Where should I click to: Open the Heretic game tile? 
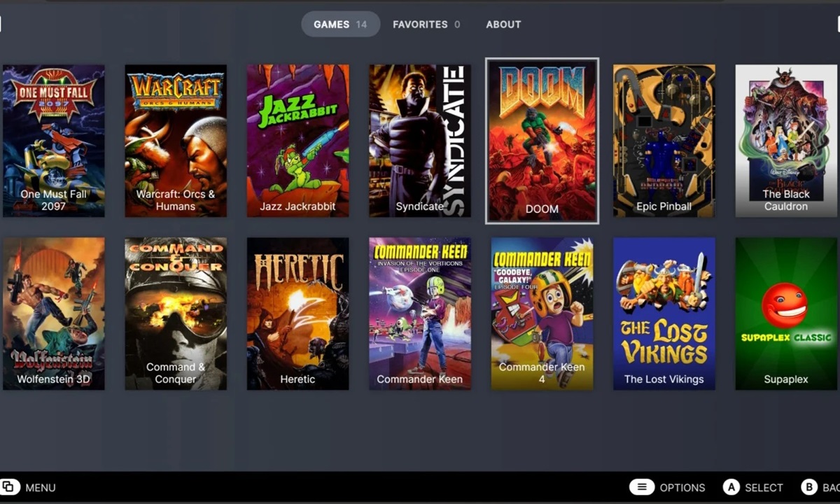pyautogui.click(x=297, y=314)
